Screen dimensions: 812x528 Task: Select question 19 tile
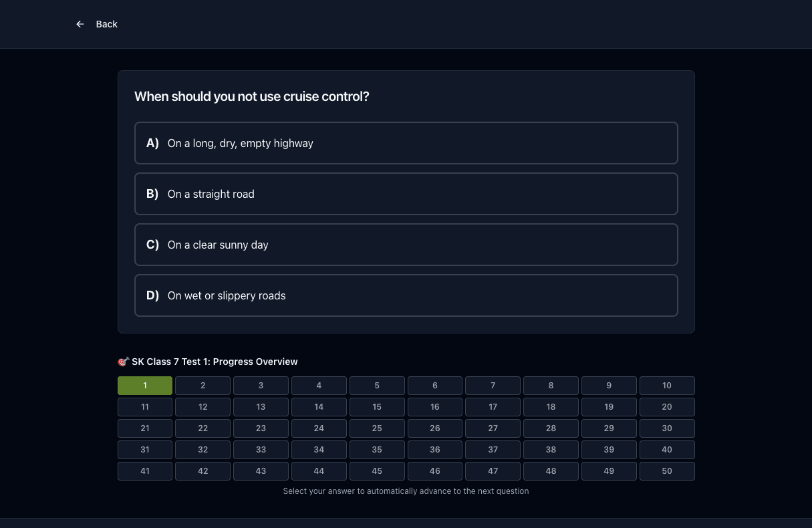point(609,407)
